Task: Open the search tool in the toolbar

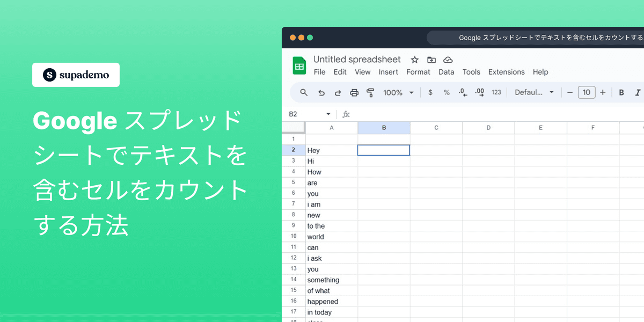Action: (x=304, y=92)
